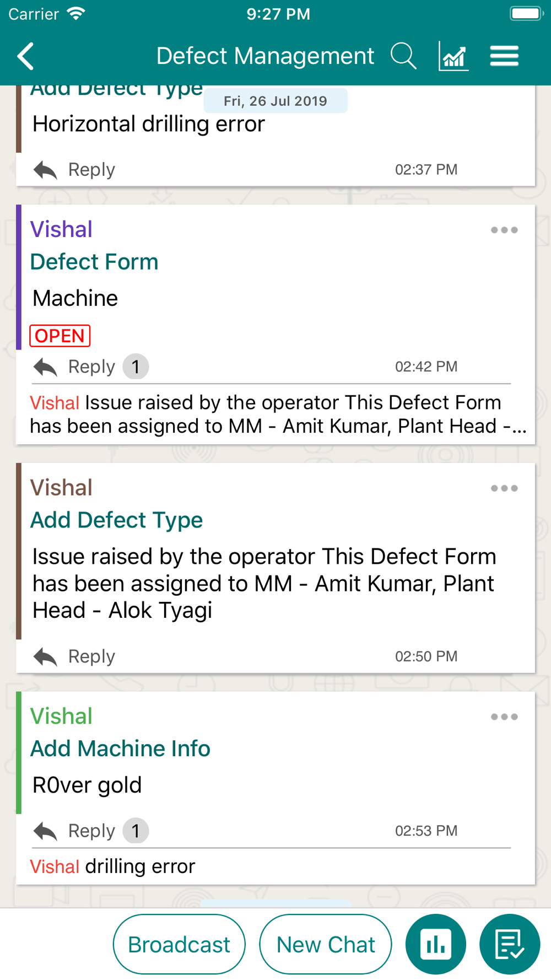This screenshot has height=980, width=551.
Task: Open search with magnifier icon
Action: (x=403, y=56)
